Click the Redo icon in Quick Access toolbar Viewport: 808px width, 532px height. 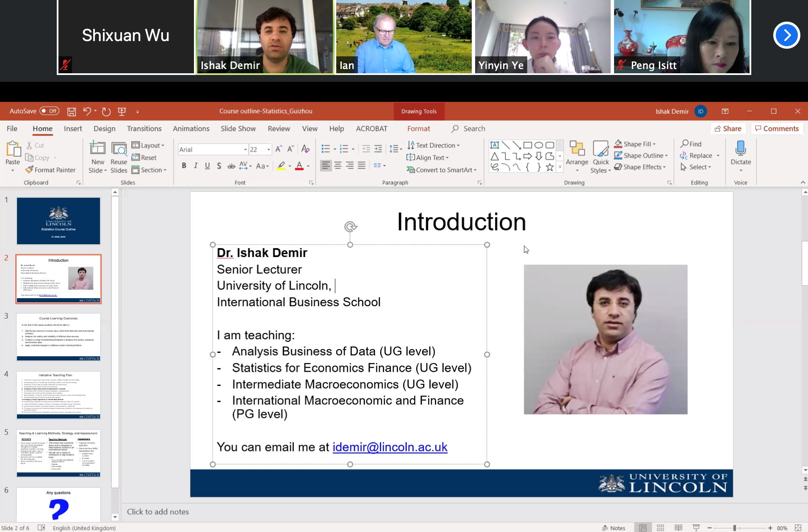[106, 111]
